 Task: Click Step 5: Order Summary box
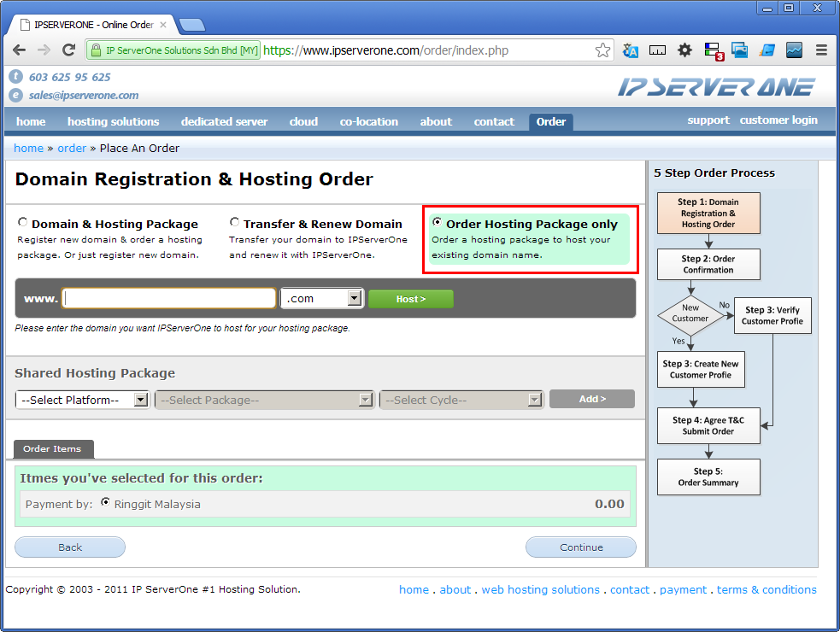point(708,477)
